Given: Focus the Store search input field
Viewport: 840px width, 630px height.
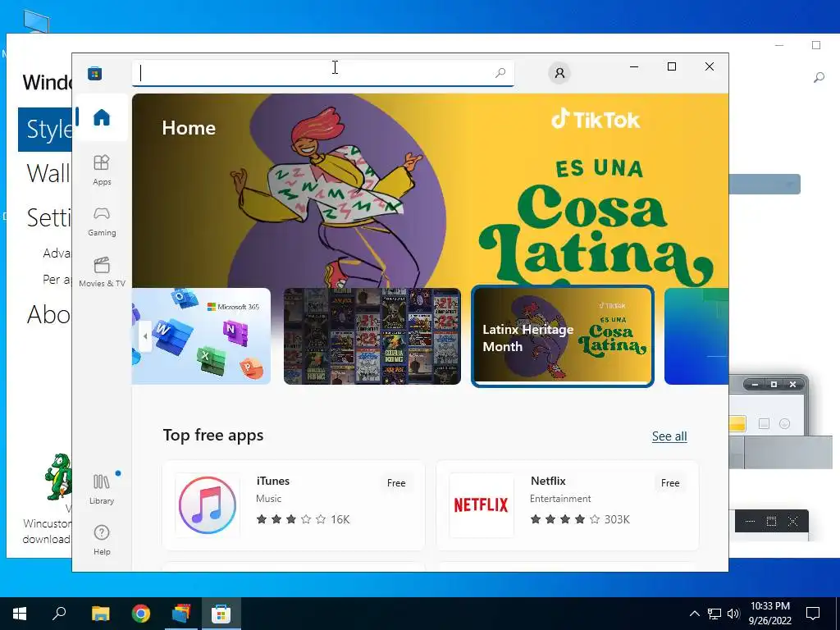Looking at the screenshot, I should pos(323,73).
